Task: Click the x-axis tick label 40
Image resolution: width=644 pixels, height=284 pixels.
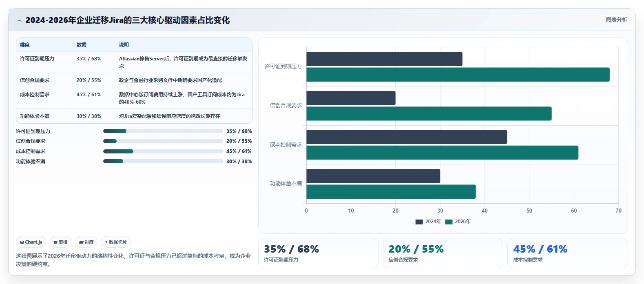Action: [x=485, y=211]
